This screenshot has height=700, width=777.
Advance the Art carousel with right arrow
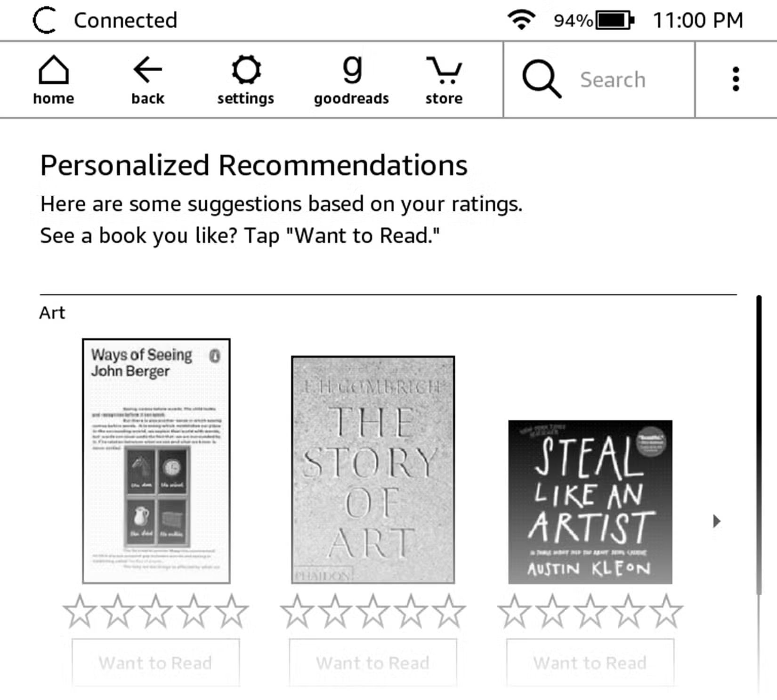[716, 521]
